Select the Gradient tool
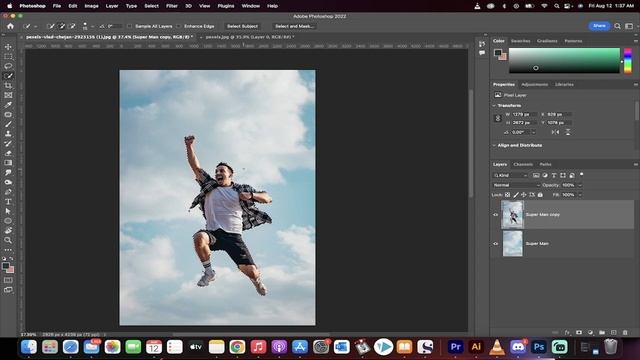Image resolution: width=640 pixels, height=360 pixels. click(x=8, y=163)
